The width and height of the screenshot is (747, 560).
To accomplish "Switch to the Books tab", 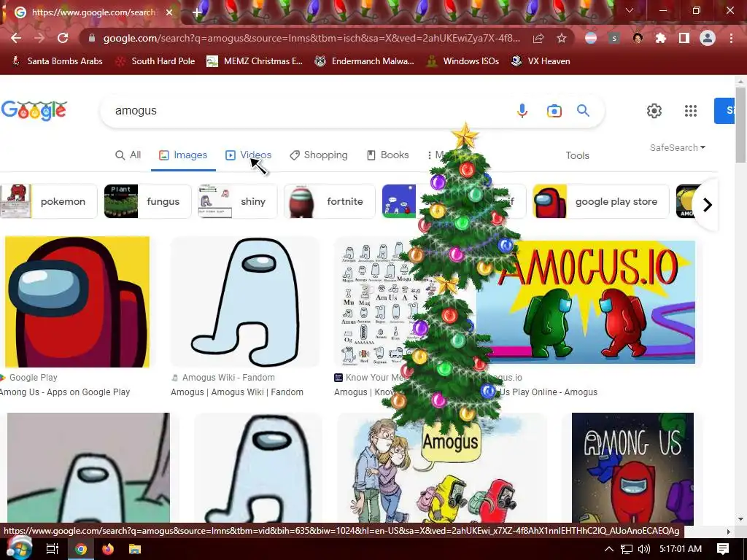I will [388, 155].
